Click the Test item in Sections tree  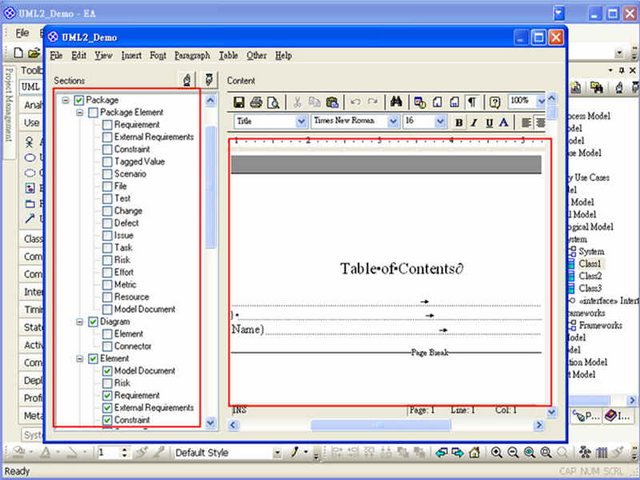coord(122,198)
